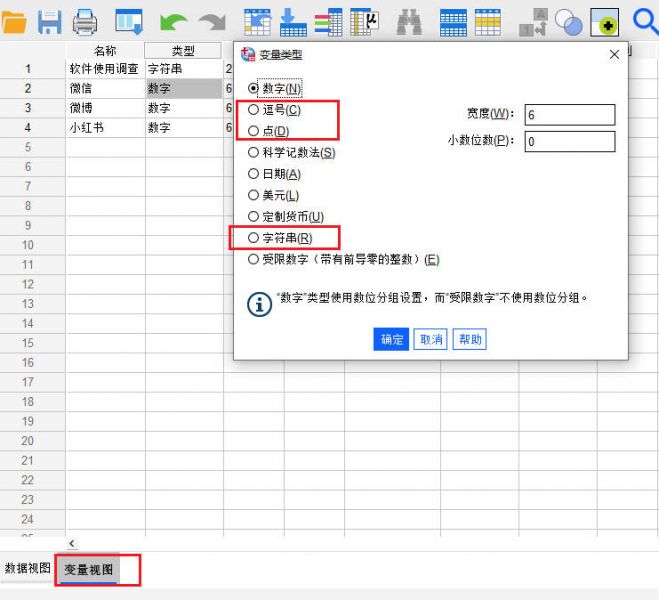Image resolution: width=659 pixels, height=600 pixels.
Task: Click the 小数位数(P) input field
Action: pyautogui.click(x=570, y=142)
